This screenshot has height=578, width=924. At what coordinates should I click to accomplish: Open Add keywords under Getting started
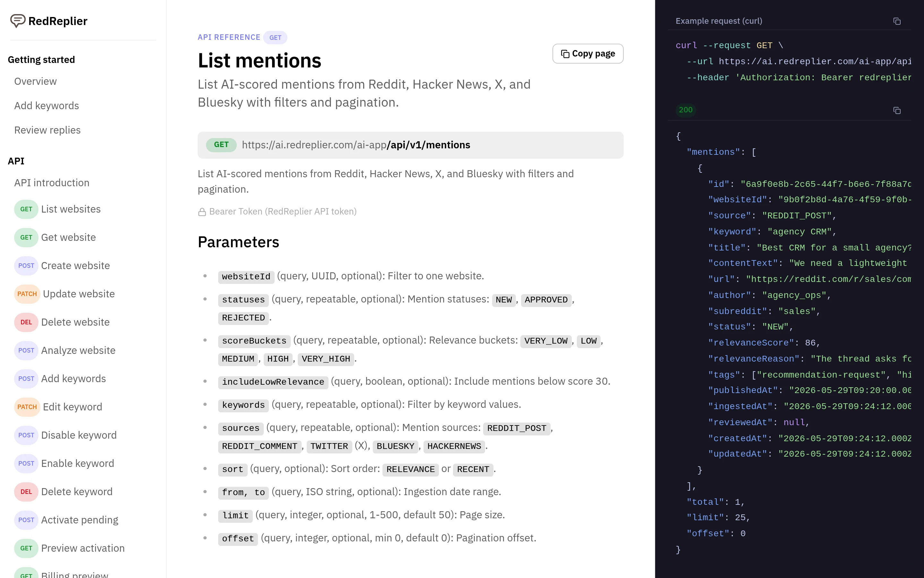pos(47,106)
